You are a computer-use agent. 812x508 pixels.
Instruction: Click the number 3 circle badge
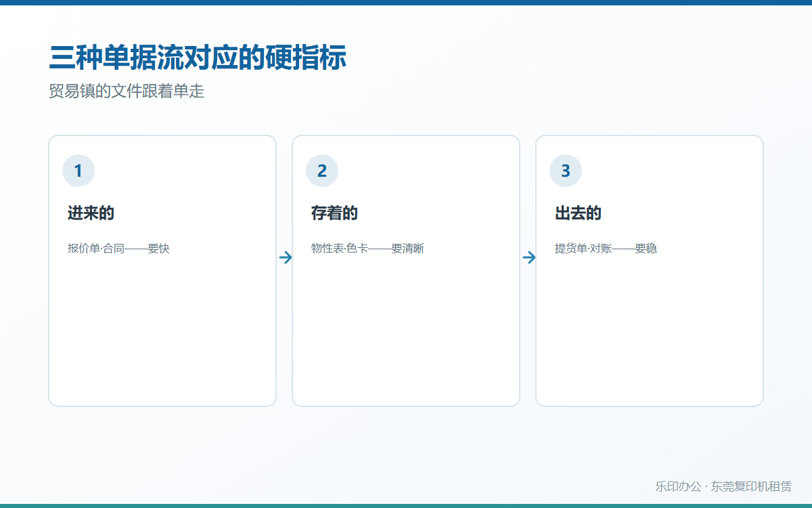[x=566, y=171]
